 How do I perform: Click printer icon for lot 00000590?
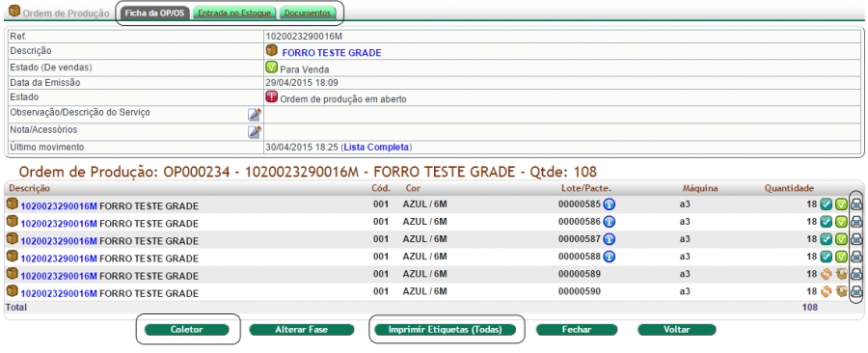(856, 291)
